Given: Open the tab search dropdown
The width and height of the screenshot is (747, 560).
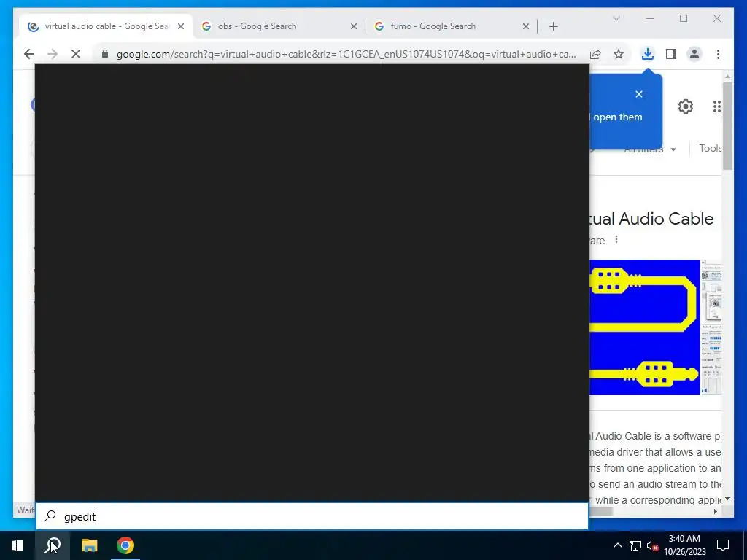Looking at the screenshot, I should coord(616,18).
